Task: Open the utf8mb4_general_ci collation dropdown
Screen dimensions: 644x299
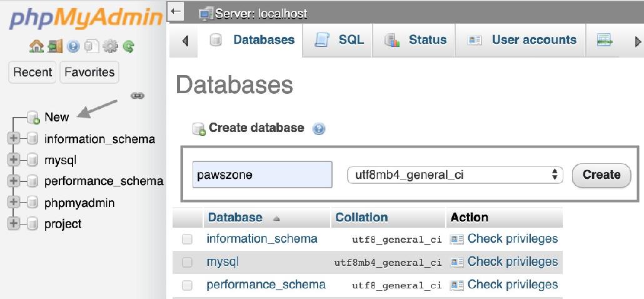Action: coord(455,175)
